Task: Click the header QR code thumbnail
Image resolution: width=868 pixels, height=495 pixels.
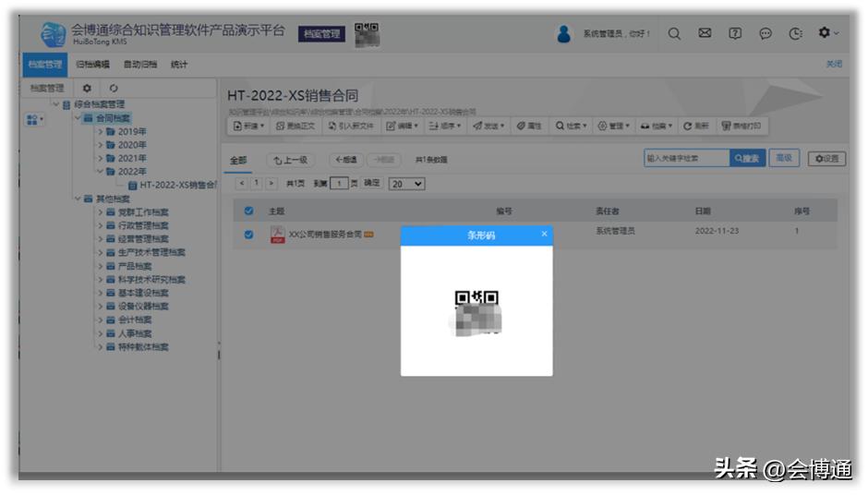Action: [x=367, y=34]
